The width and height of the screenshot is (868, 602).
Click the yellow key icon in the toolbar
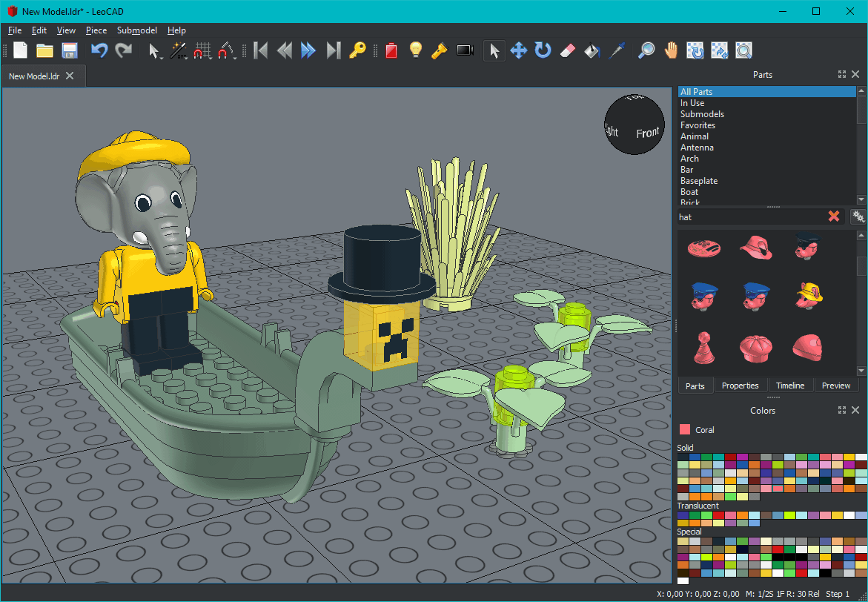(x=357, y=50)
